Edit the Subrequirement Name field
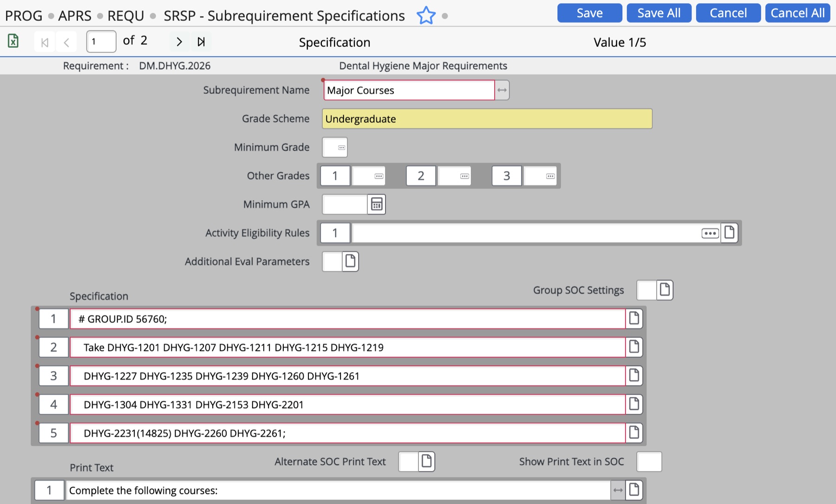 (x=409, y=90)
